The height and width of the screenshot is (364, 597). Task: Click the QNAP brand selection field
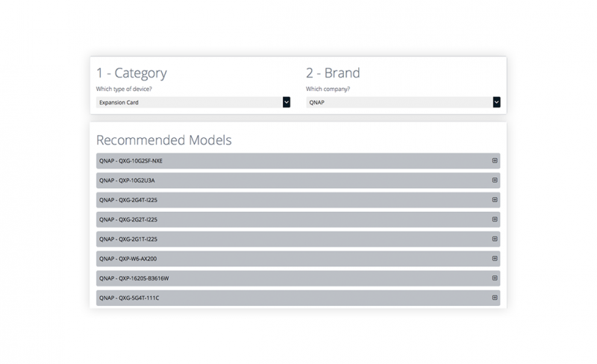coord(403,102)
